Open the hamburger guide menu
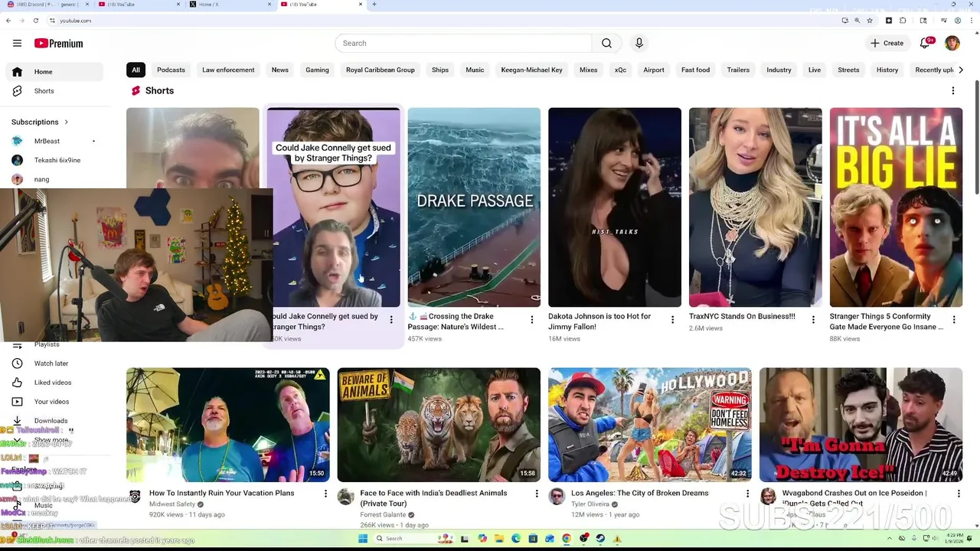980x551 pixels. pyautogui.click(x=17, y=44)
